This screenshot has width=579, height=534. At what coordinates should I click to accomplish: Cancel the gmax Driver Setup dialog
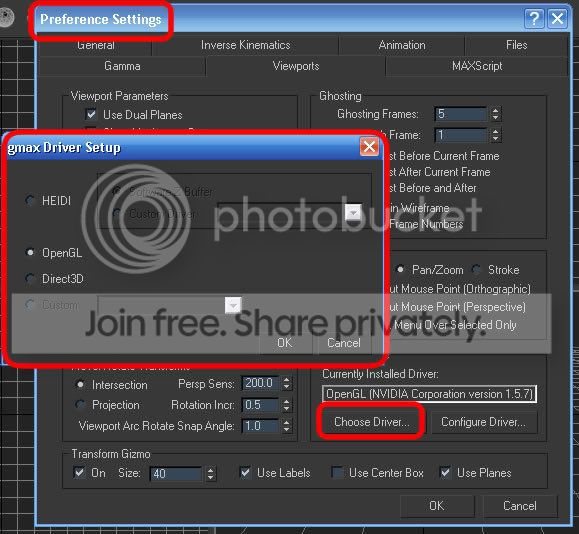343,343
